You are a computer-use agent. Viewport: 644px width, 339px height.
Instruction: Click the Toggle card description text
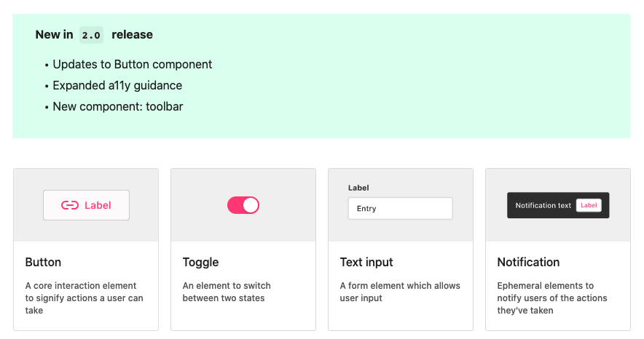[227, 292]
